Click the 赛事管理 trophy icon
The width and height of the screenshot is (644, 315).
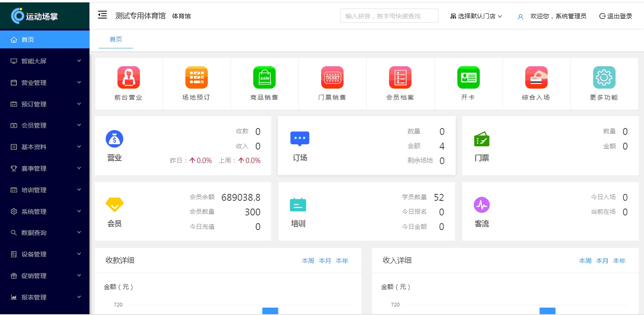pyautogui.click(x=14, y=168)
